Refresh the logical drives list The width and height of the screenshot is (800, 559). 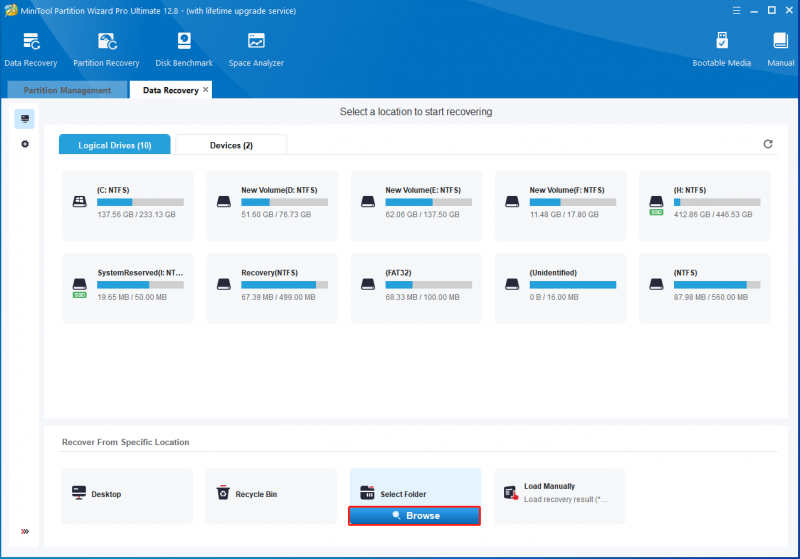tap(767, 144)
